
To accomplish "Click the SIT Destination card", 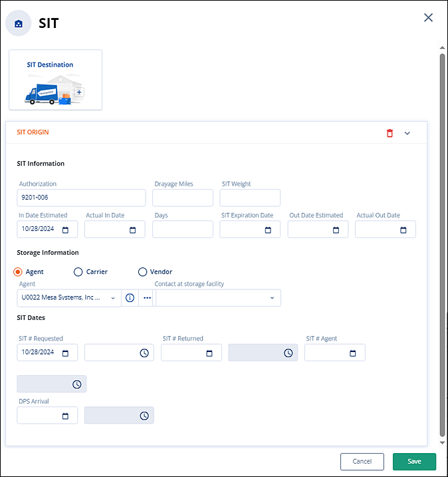I will click(55, 80).
